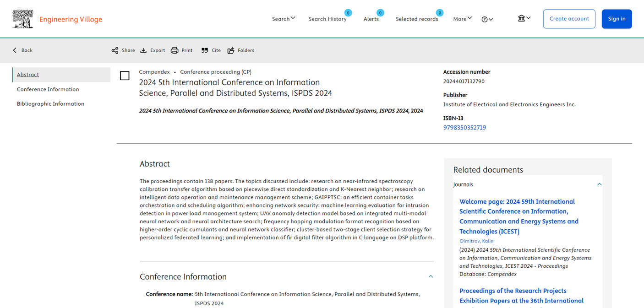Open the More dropdown menu
644x308 pixels.
click(x=462, y=19)
